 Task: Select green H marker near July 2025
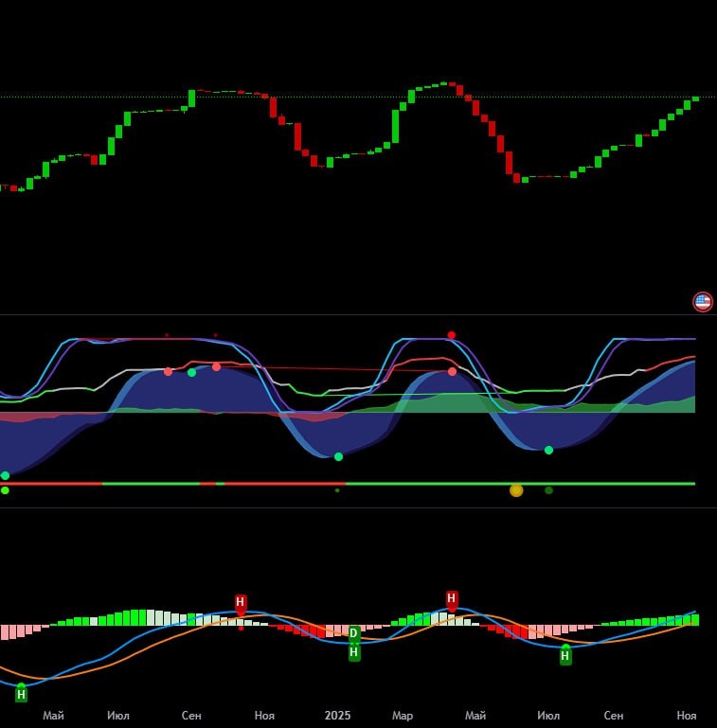click(x=565, y=655)
